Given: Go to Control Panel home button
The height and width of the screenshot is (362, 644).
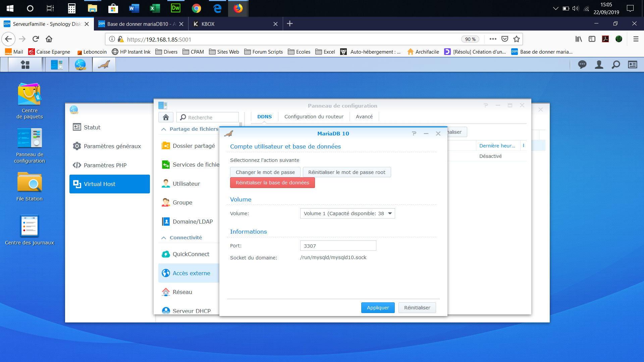Looking at the screenshot, I should pos(166,117).
